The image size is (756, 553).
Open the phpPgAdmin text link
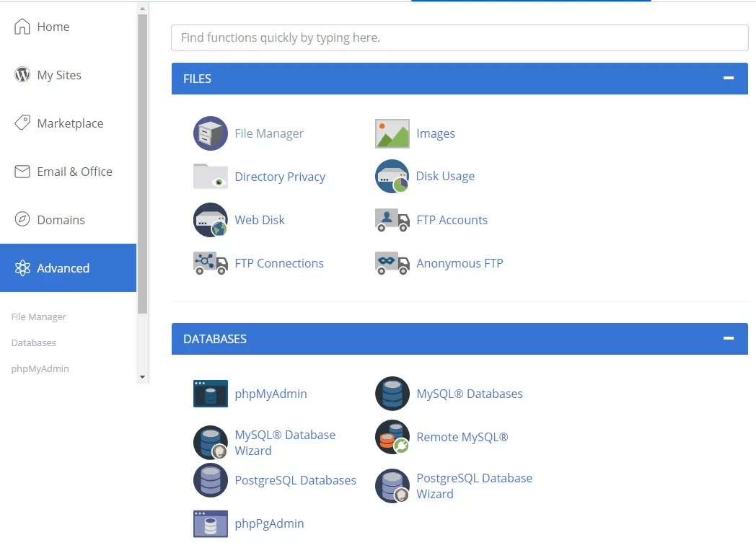(269, 523)
